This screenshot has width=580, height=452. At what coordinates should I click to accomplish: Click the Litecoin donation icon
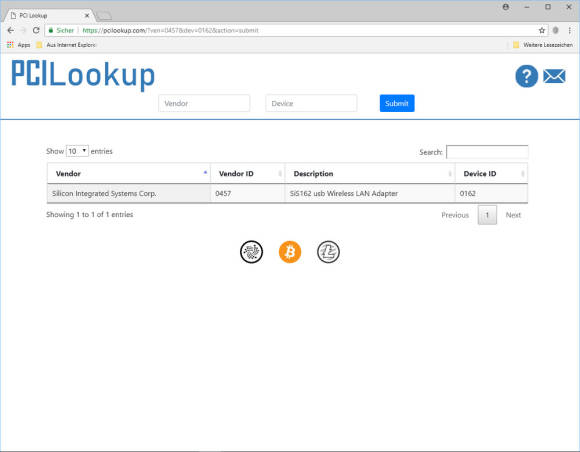tap(328, 252)
